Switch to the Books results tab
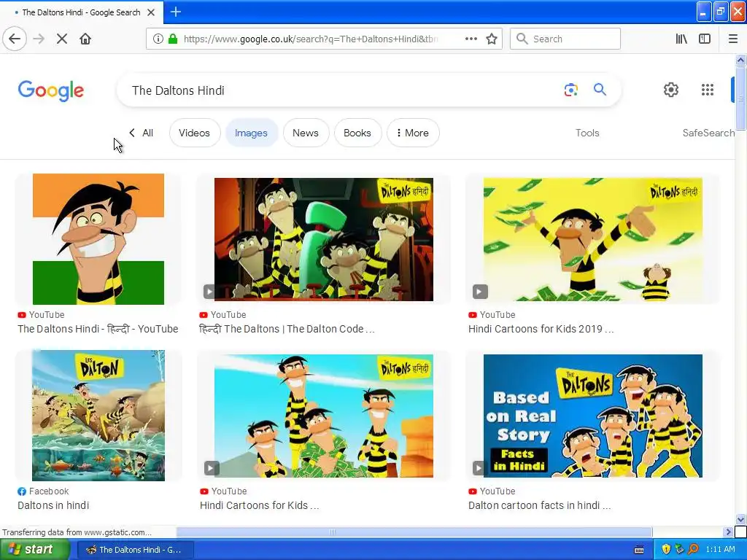The height and width of the screenshot is (560, 747). pos(357,133)
